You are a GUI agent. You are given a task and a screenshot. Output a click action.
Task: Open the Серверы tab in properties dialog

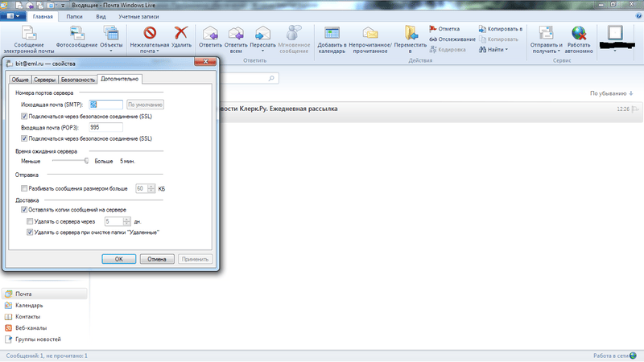pos(44,80)
